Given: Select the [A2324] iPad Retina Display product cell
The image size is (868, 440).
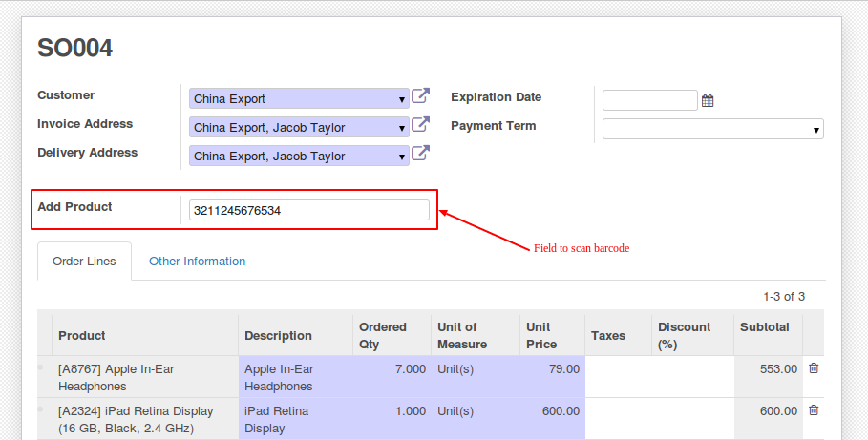Looking at the screenshot, I should (x=145, y=419).
